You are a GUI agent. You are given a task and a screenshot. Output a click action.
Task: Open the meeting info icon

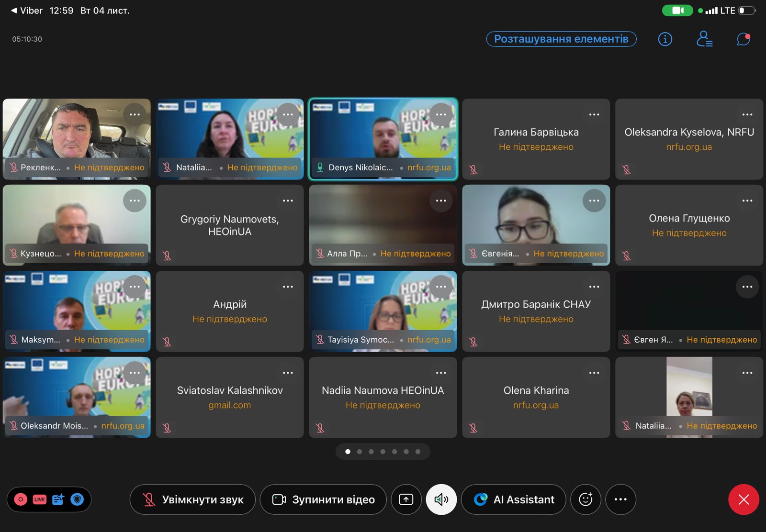[665, 39]
